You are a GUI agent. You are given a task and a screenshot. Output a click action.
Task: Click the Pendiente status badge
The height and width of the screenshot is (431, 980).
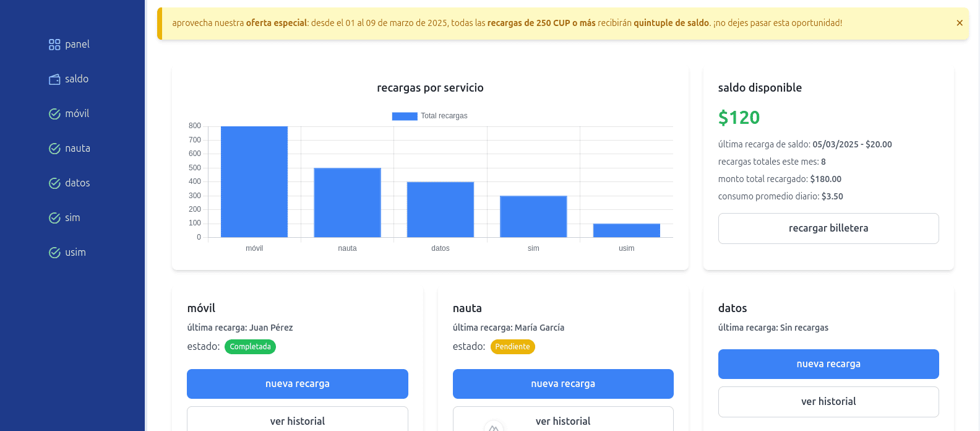[512, 347]
